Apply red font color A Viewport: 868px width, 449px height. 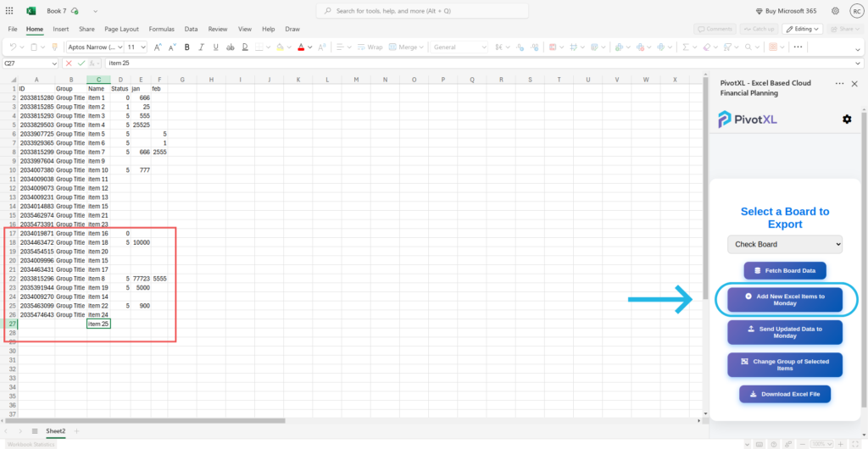pyautogui.click(x=301, y=47)
